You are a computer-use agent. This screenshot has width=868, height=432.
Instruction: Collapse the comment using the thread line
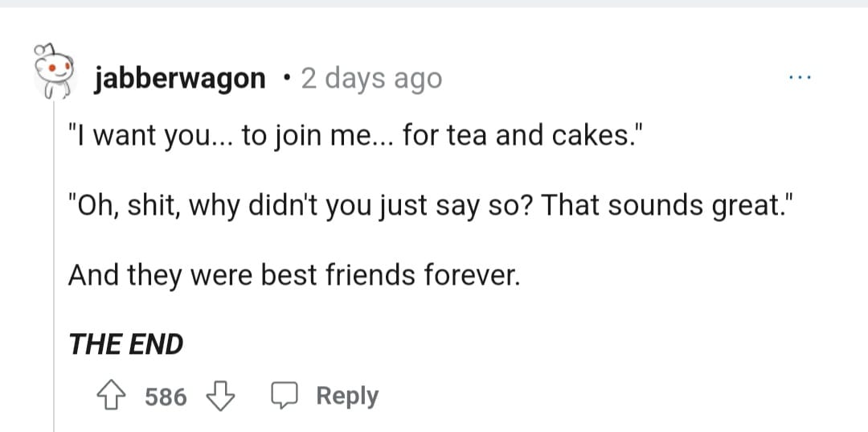click(x=54, y=265)
